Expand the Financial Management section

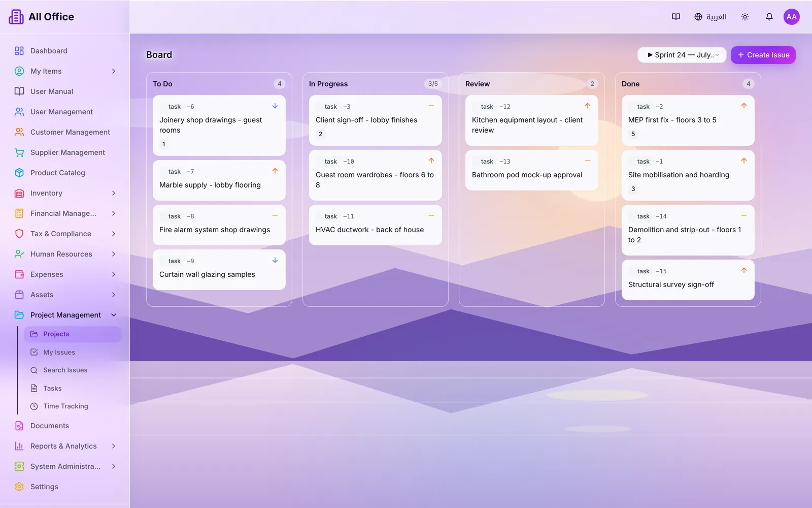[114, 213]
